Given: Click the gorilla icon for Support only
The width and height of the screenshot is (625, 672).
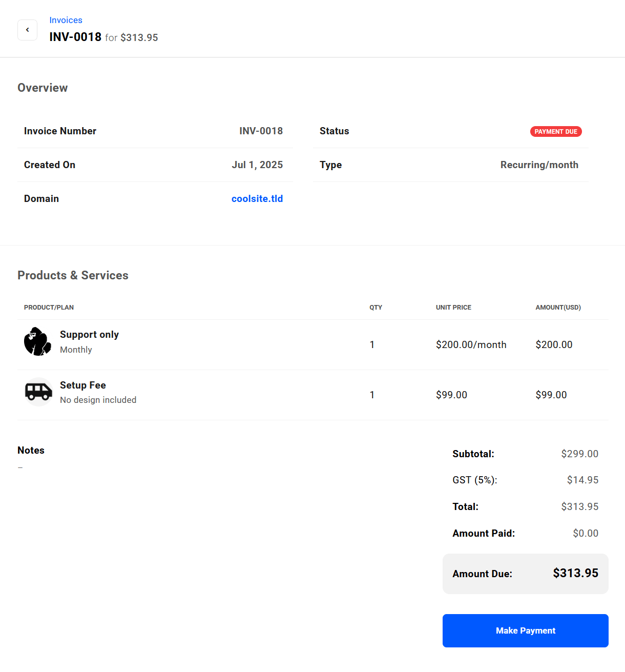Looking at the screenshot, I should point(37,342).
